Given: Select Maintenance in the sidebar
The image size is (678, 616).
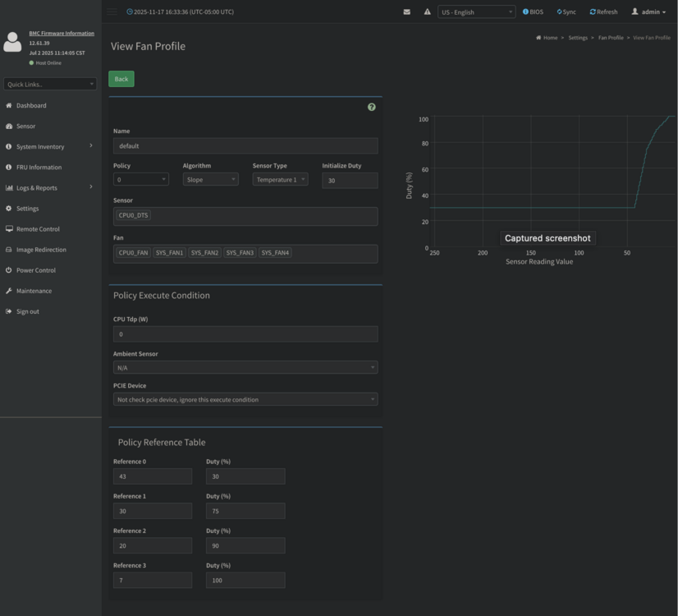Looking at the screenshot, I should coord(34,291).
